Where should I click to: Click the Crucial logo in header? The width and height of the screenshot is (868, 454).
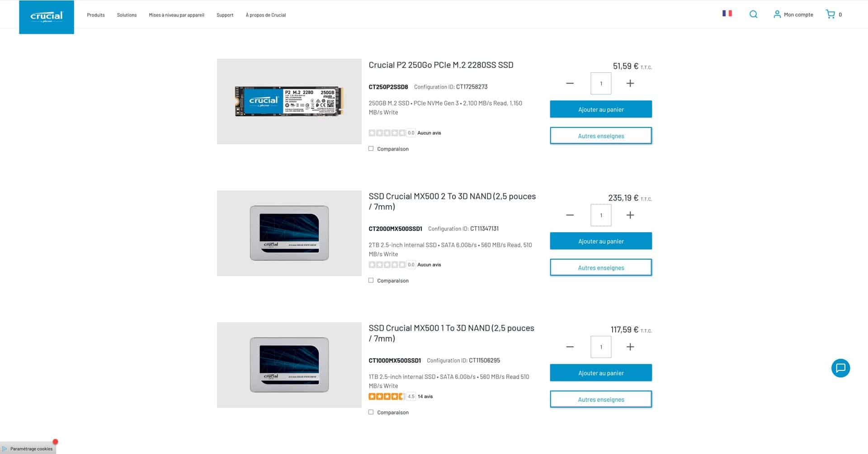coord(47,17)
